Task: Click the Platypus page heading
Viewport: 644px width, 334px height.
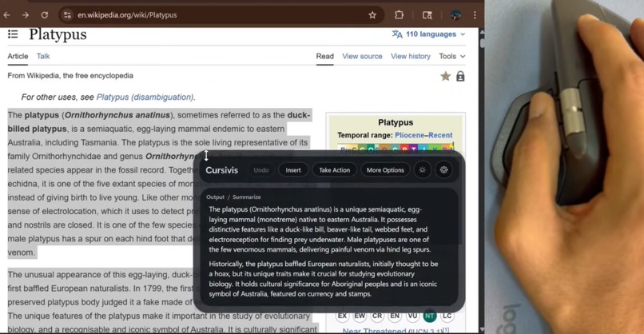Action: 58,34
